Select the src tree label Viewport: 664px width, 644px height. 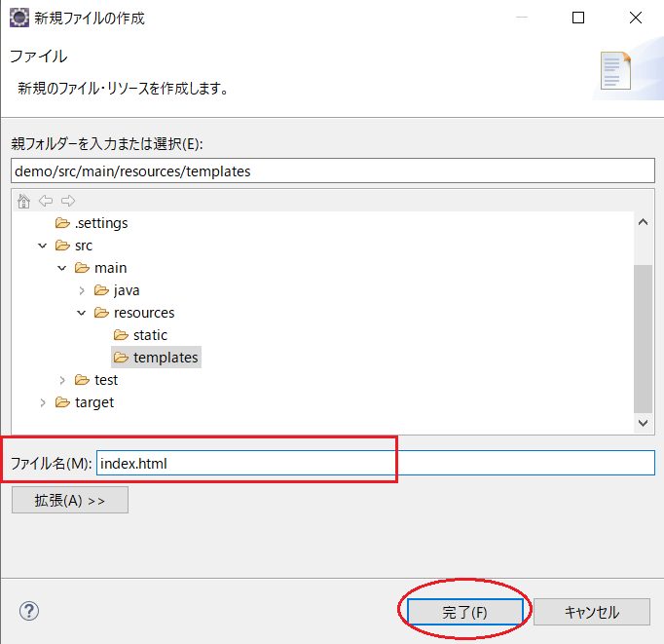(84, 246)
